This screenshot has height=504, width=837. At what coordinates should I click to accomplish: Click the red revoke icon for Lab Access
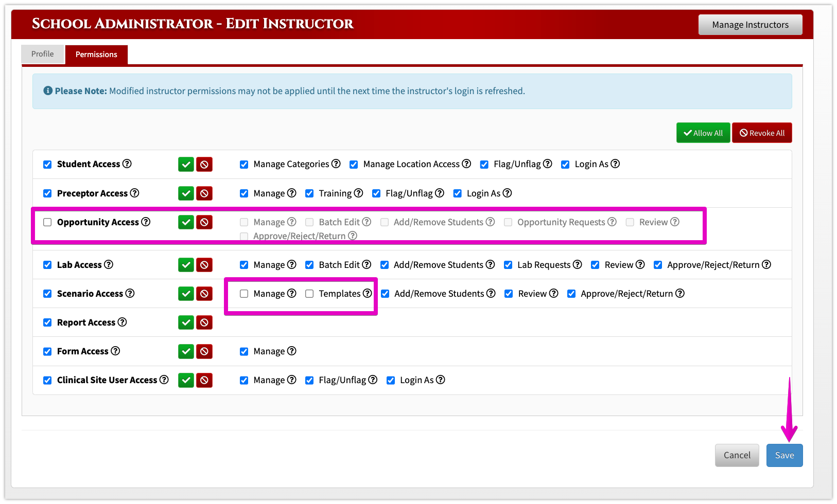(204, 264)
